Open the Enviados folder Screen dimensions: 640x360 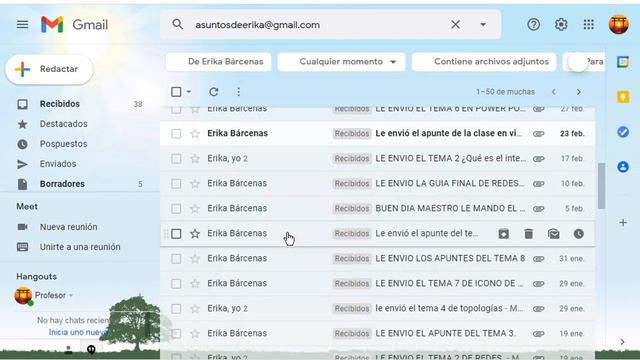58,164
